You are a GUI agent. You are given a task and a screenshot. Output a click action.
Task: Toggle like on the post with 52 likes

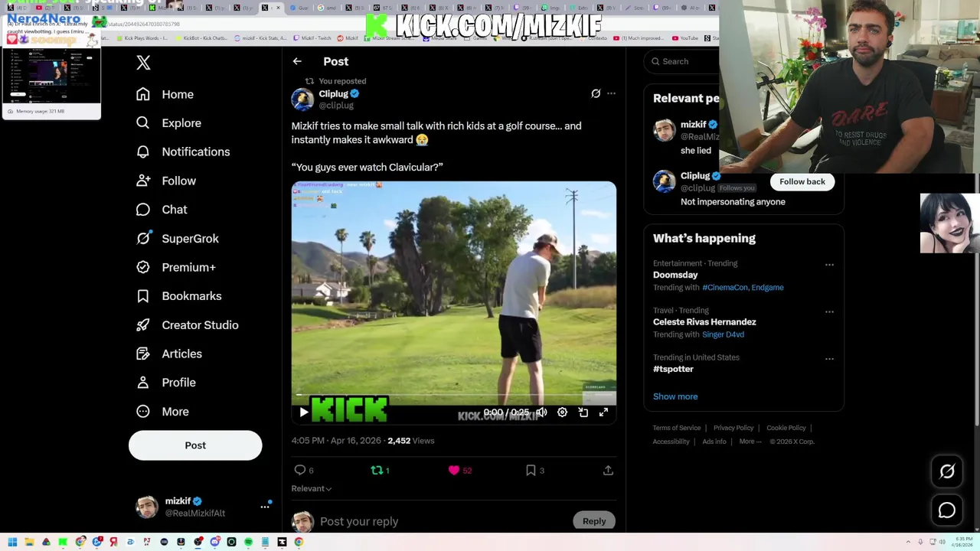(454, 470)
